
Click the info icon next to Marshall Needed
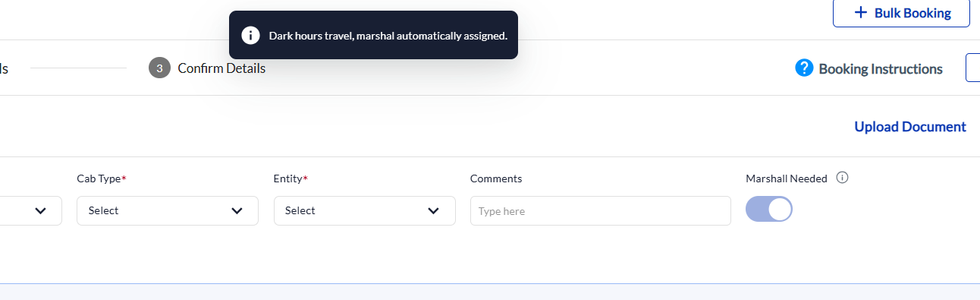842,178
